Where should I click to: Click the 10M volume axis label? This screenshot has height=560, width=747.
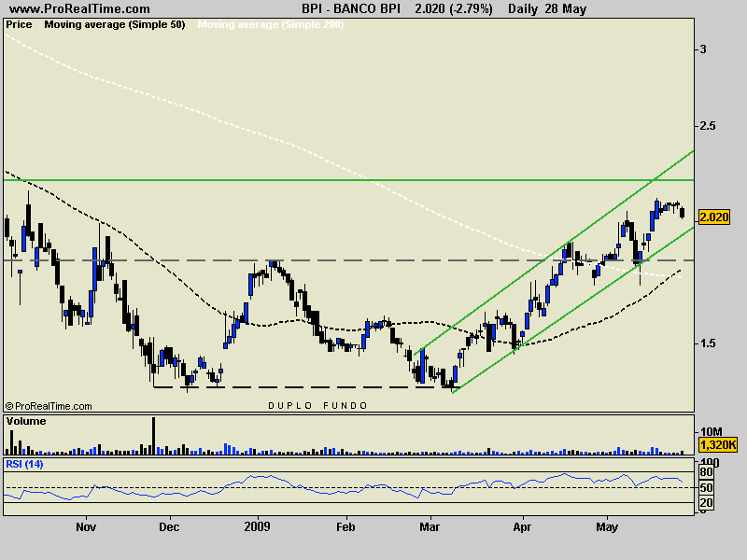711,431
